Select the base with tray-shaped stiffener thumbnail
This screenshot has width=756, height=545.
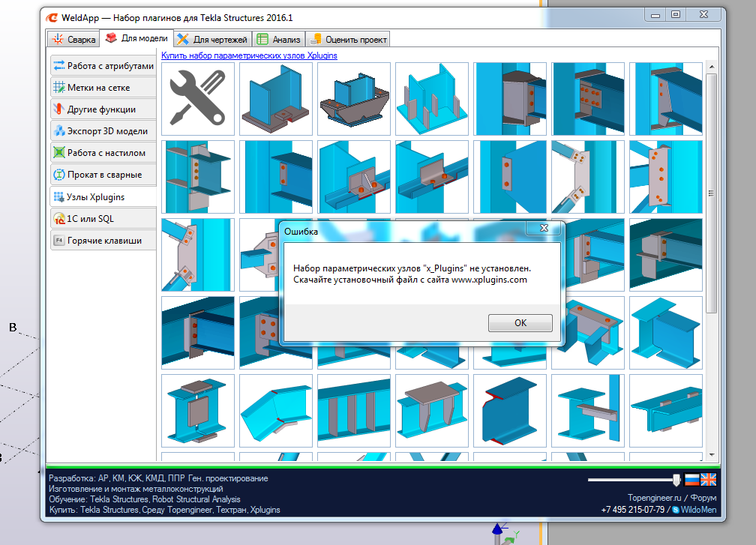(x=354, y=99)
